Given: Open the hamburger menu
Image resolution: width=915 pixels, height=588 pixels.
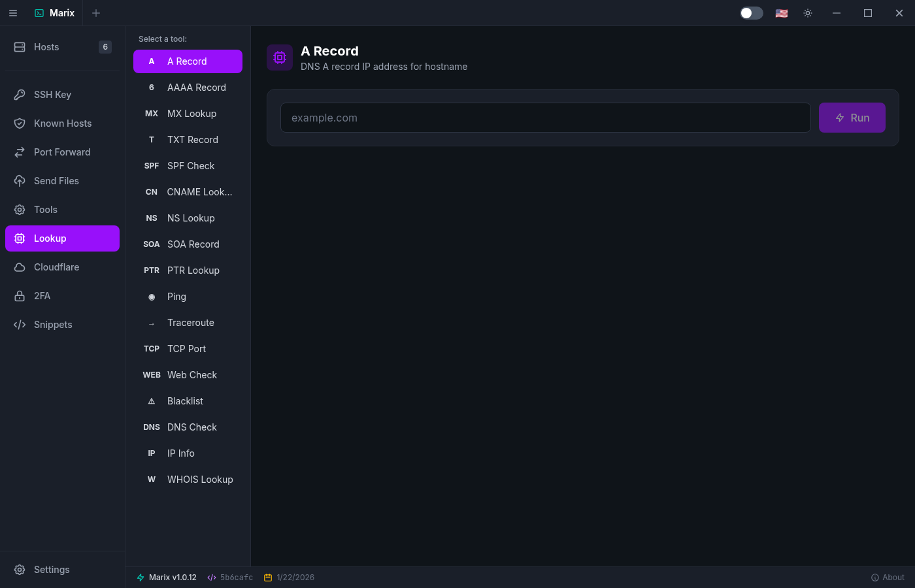Looking at the screenshot, I should [x=13, y=13].
